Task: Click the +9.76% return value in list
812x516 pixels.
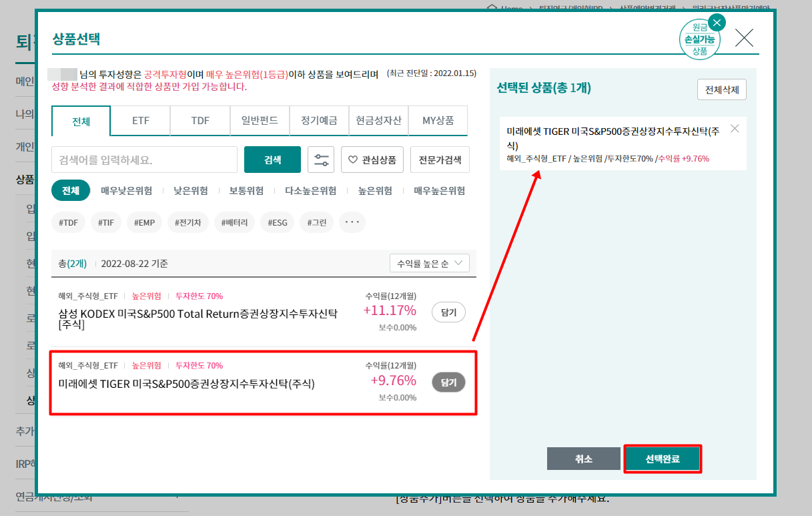Action: [394, 380]
